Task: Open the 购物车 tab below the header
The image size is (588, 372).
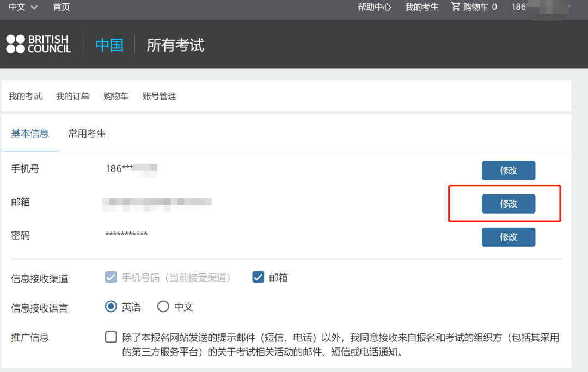Action: 115,95
